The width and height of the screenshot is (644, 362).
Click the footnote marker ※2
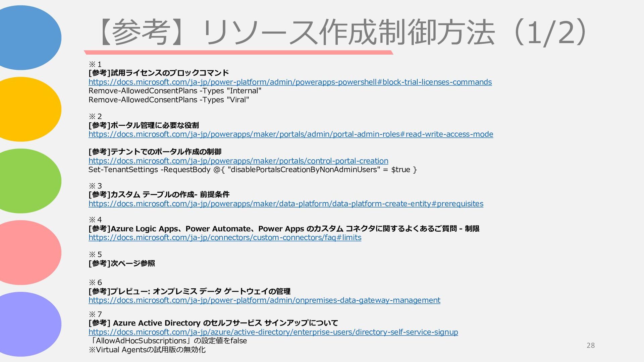pos(95,117)
